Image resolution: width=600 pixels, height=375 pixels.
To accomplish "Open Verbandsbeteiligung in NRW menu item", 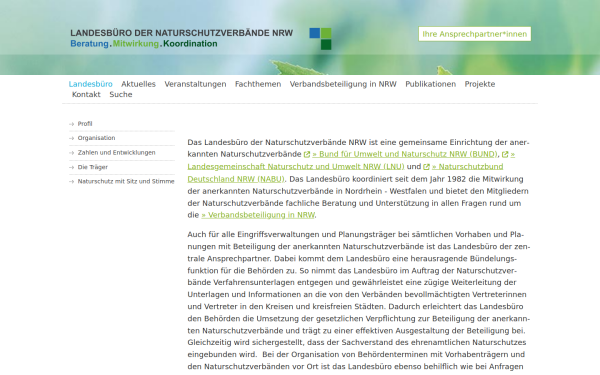I will pyautogui.click(x=343, y=84).
